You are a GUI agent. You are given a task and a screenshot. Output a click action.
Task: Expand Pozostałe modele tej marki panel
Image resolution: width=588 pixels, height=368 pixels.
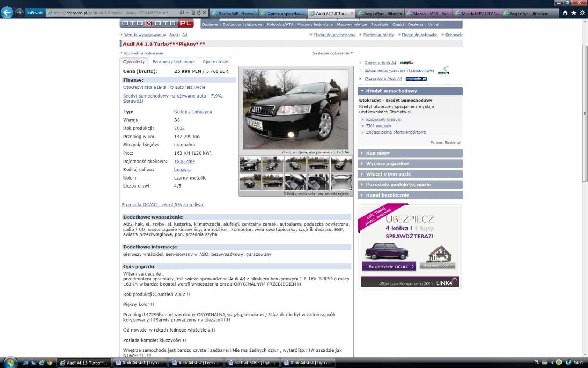coord(410,185)
